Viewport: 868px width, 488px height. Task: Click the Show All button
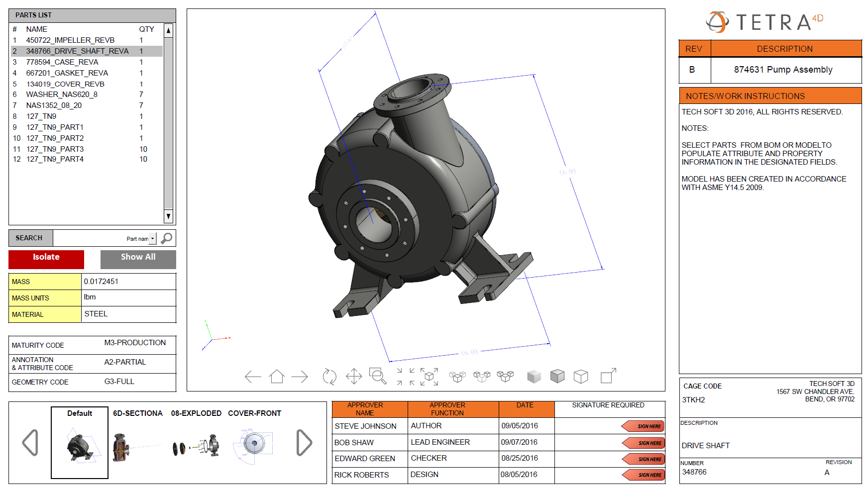pos(138,257)
